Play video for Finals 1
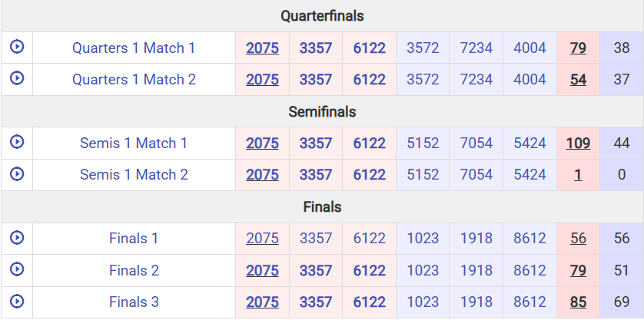The width and height of the screenshot is (644, 320). click(17, 238)
